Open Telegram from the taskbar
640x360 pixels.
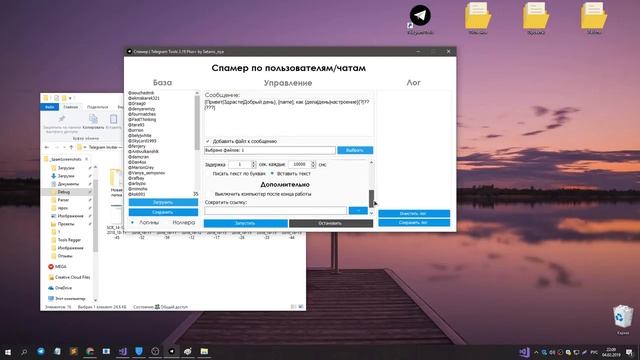click(41, 351)
